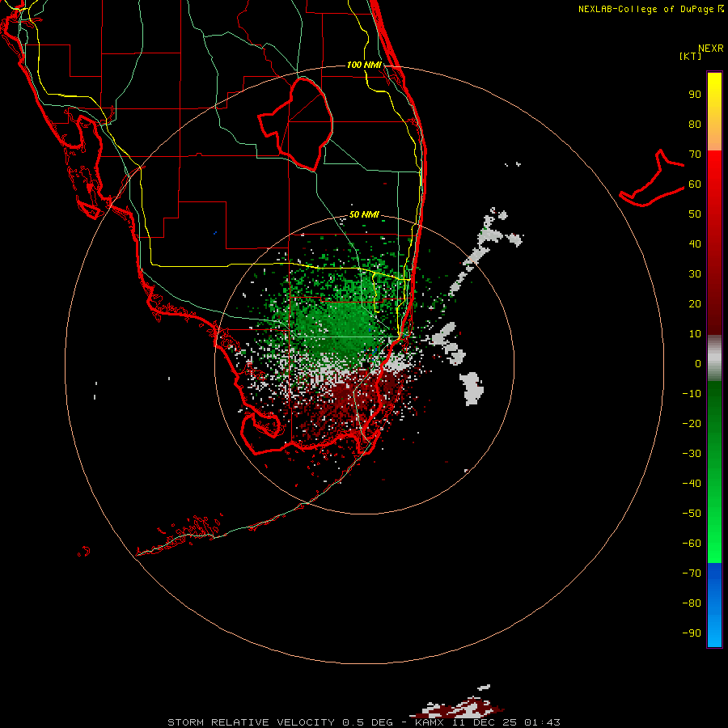Click the 0 value on velocity scale
Image resolution: width=728 pixels, height=728 pixels.
(x=698, y=363)
